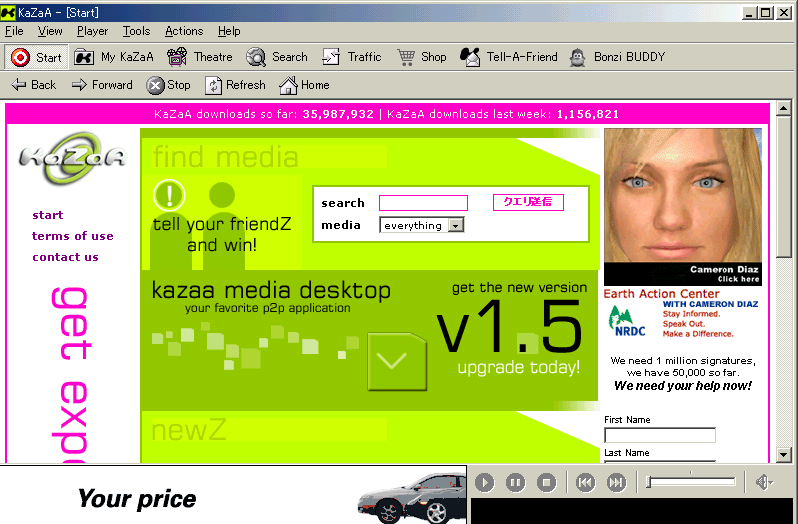Launch Bonzi BUDDY from toolbar

(x=577, y=57)
